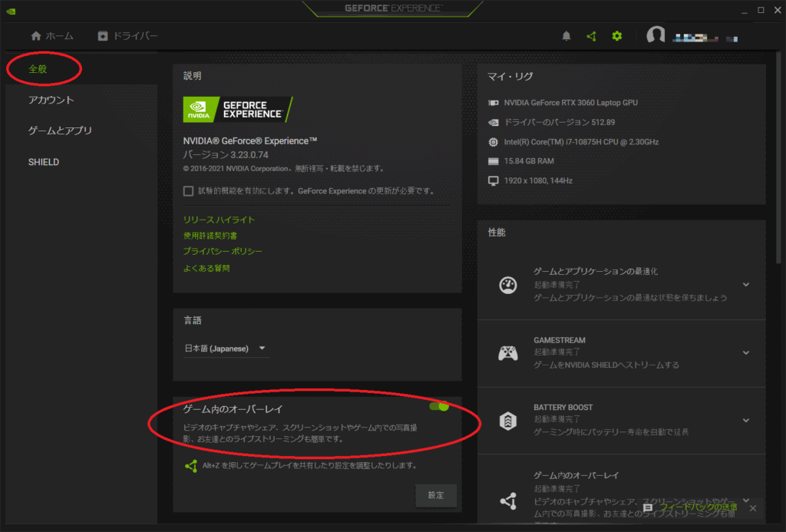Viewport: 786px width, 532px height.
Task: Click the monitor resolution icon
Action: point(494,181)
